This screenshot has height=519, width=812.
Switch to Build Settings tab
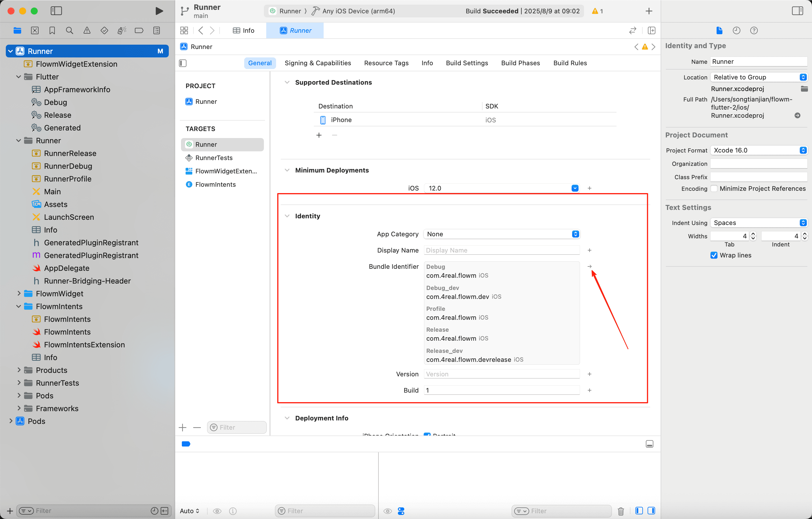tap(467, 63)
